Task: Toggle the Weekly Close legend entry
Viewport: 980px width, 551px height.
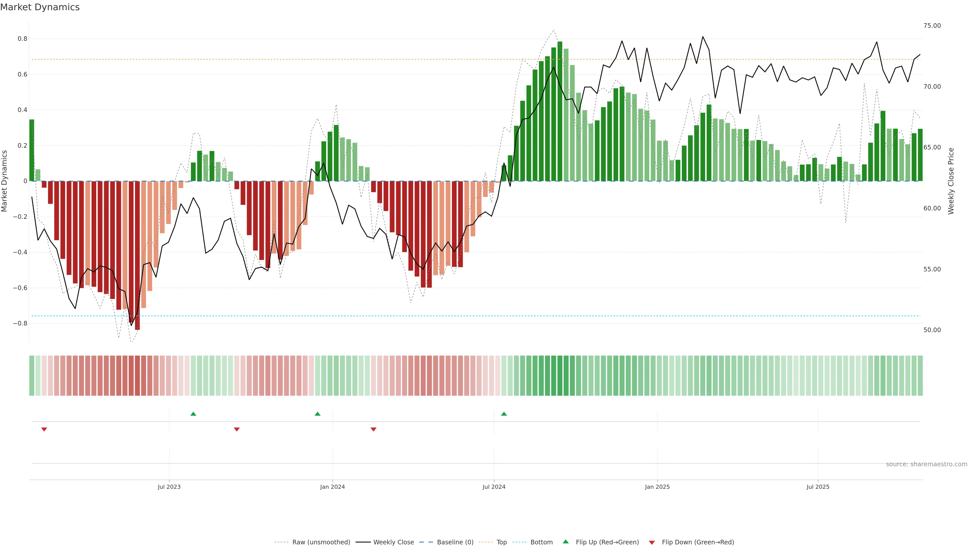Action: tap(393, 542)
